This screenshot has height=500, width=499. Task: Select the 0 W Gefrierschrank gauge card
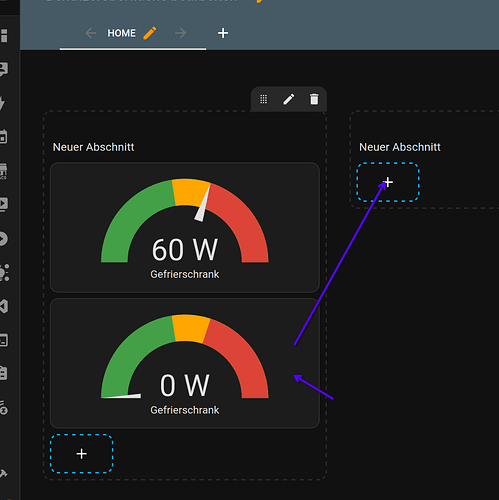185,363
